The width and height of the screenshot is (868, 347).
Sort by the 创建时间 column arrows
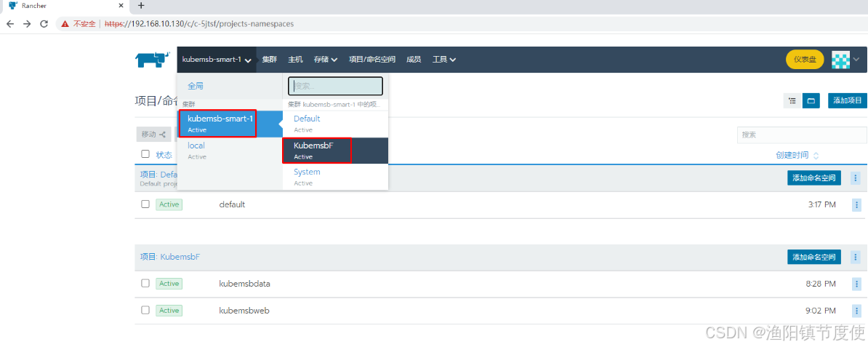(816, 155)
